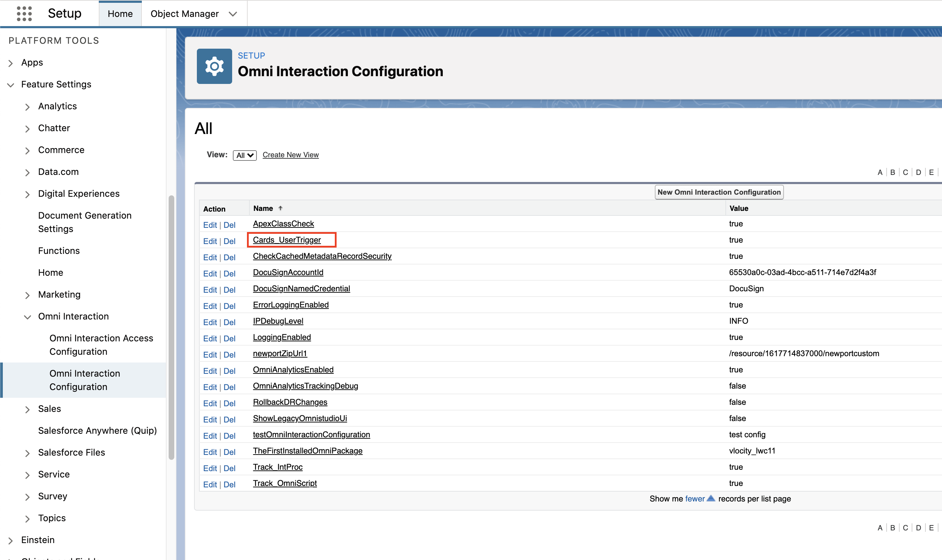Click Del for DocuSignAccountId row

[229, 274]
